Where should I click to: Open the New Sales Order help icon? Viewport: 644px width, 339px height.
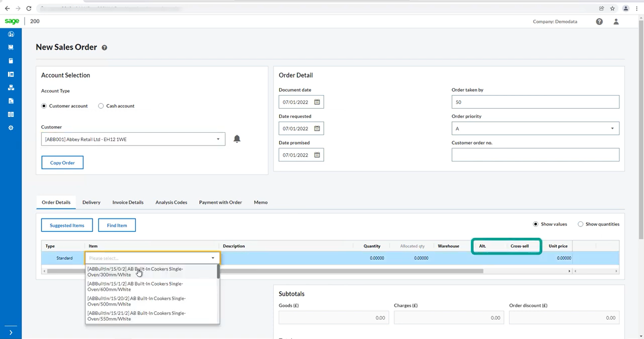tap(104, 47)
